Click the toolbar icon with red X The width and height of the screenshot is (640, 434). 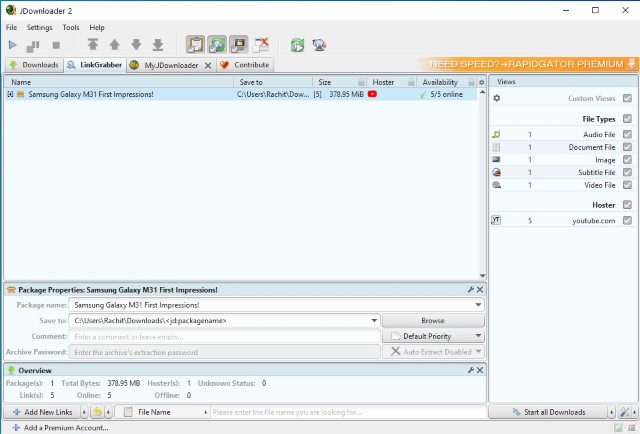click(x=261, y=45)
